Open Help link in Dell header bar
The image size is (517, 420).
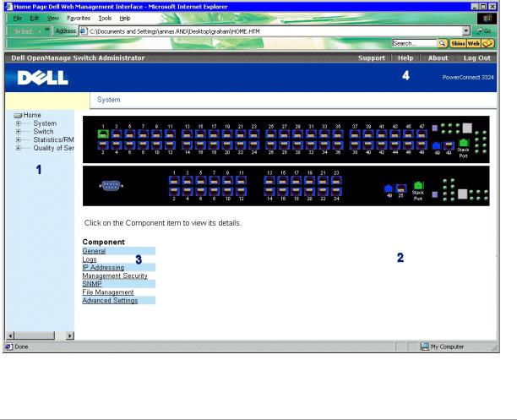pos(405,58)
